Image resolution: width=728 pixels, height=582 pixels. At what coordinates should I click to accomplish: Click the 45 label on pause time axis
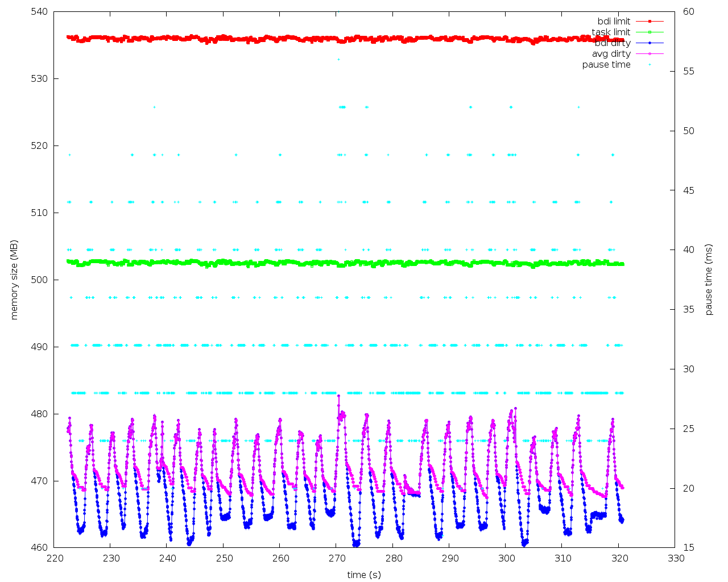click(689, 190)
